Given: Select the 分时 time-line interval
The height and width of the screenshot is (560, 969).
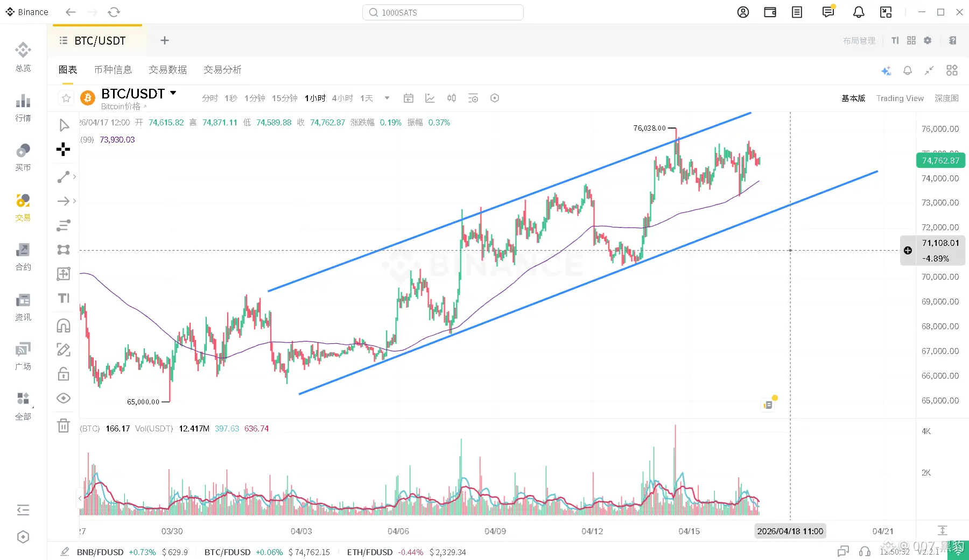Looking at the screenshot, I should tap(210, 98).
